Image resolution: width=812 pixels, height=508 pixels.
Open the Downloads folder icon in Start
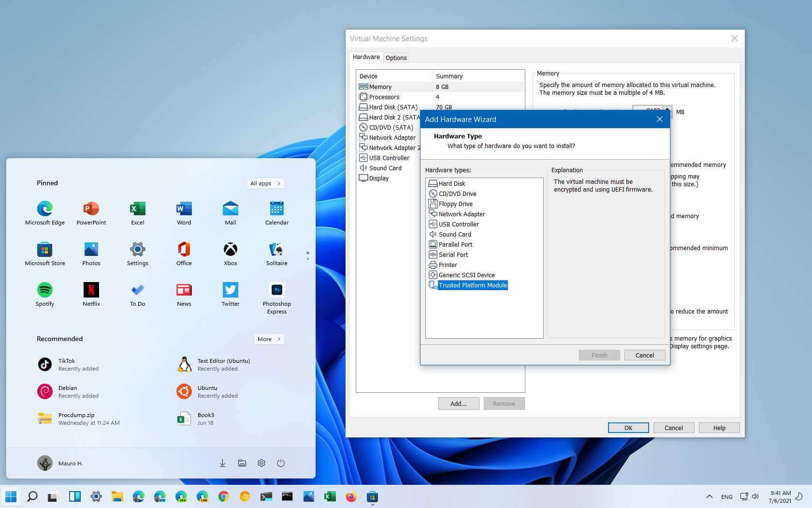[222, 463]
